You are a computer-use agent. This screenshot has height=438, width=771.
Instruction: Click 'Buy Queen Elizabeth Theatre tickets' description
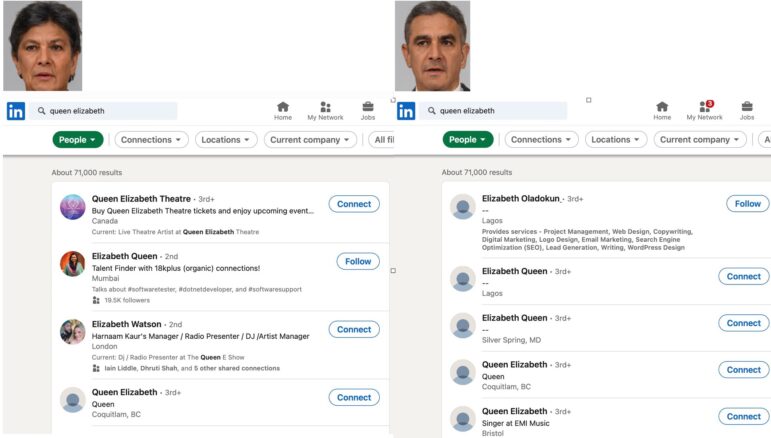[203, 211]
